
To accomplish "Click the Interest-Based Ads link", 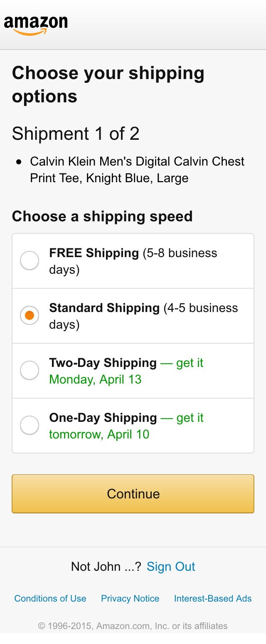I will coord(212,598).
